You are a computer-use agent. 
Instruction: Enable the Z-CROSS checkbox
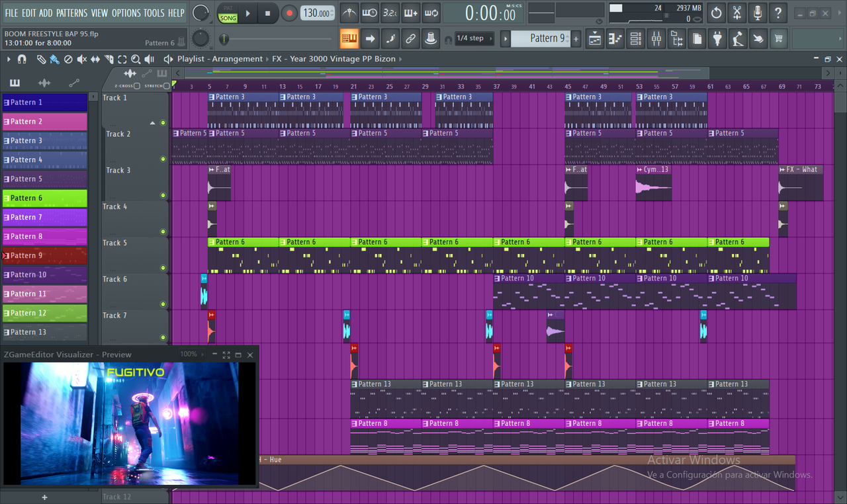[136, 86]
